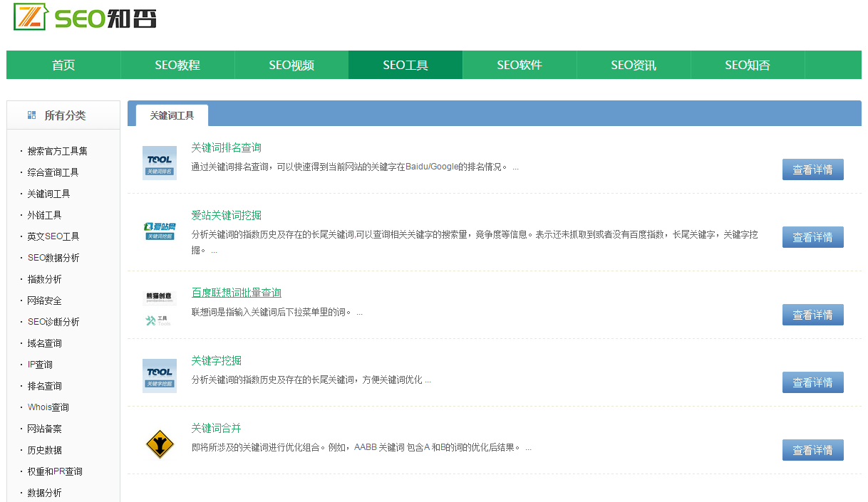Viewport: 868px width, 502px height.
Task: Click the 熊猫创意 Baidu suggestion tool icon
Action: coord(160,308)
